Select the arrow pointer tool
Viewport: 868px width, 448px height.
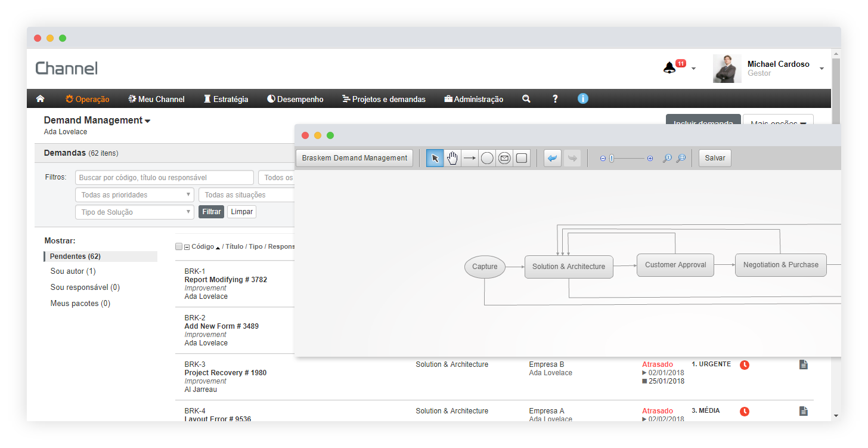click(435, 158)
